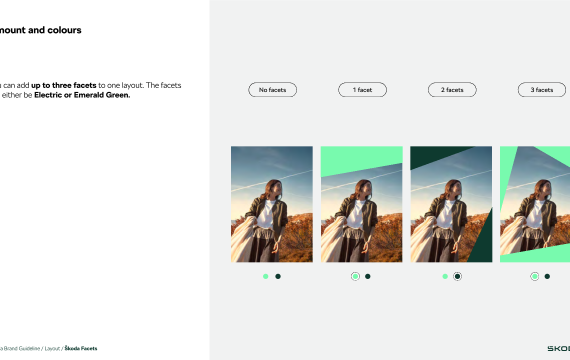Viewport: 570px width, 360px height.
Task: Click the "Škoda Facets" breadcrumb in footer
Action: click(81, 348)
